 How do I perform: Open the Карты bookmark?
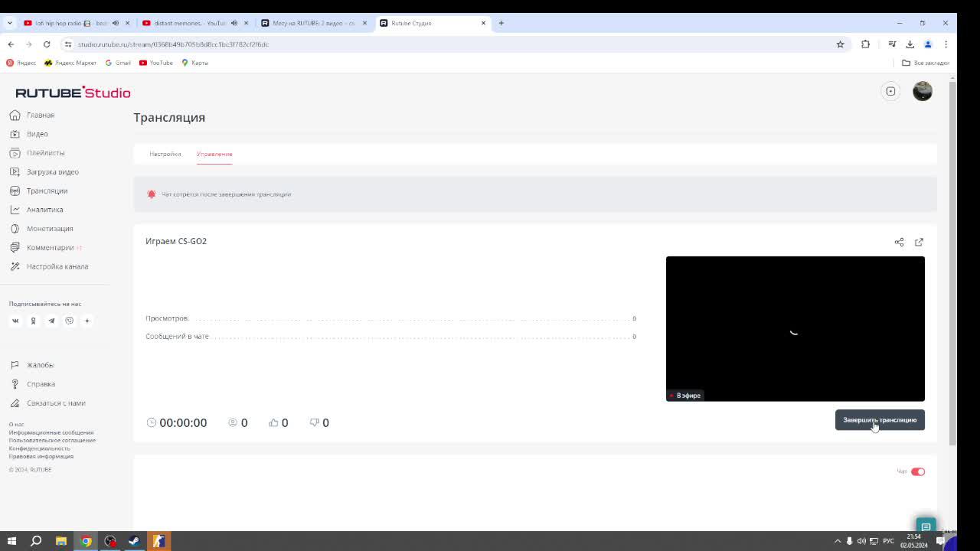pyautogui.click(x=195, y=63)
